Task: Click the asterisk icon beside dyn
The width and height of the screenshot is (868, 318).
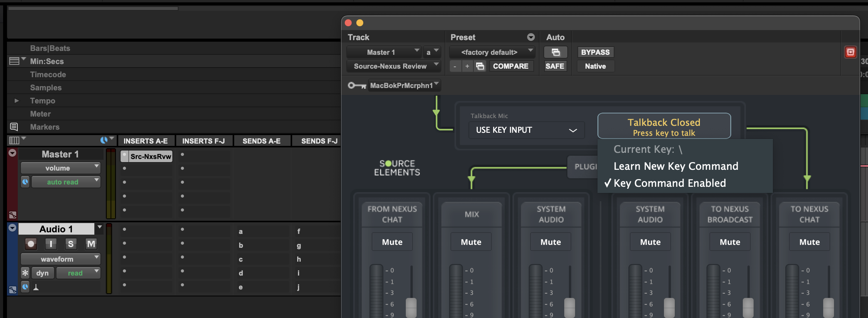Action: click(25, 273)
